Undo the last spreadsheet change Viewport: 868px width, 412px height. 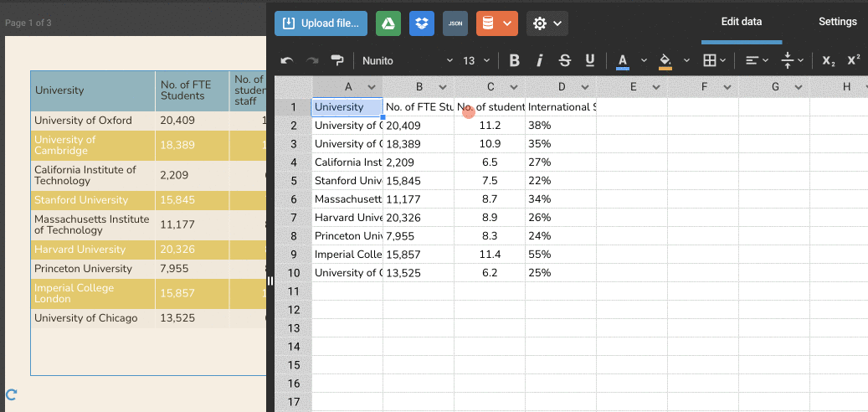click(x=287, y=61)
